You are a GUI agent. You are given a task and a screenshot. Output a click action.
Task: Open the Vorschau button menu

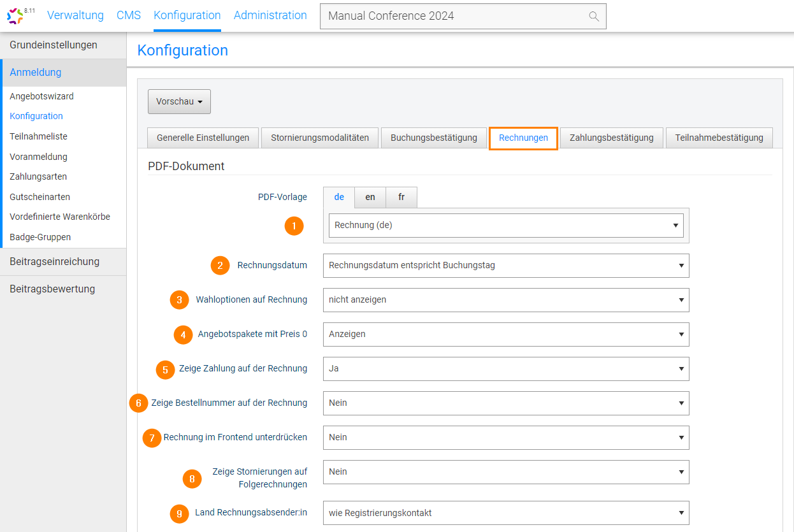point(179,102)
